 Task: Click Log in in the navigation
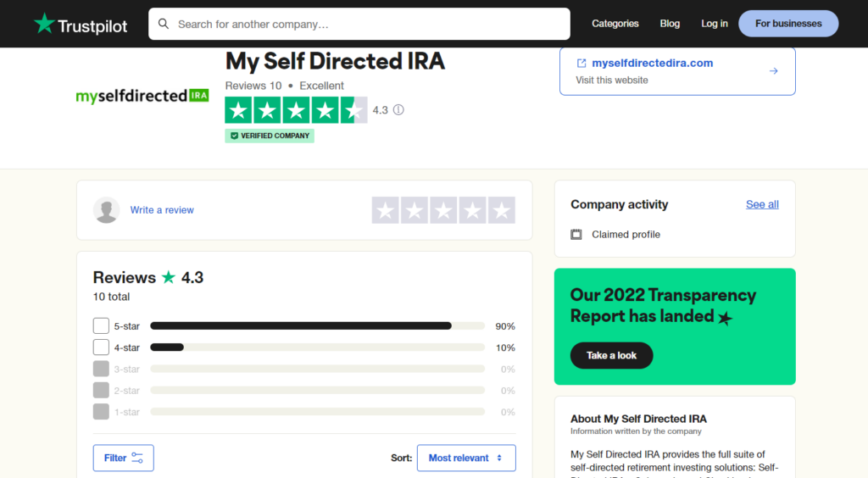[714, 24]
